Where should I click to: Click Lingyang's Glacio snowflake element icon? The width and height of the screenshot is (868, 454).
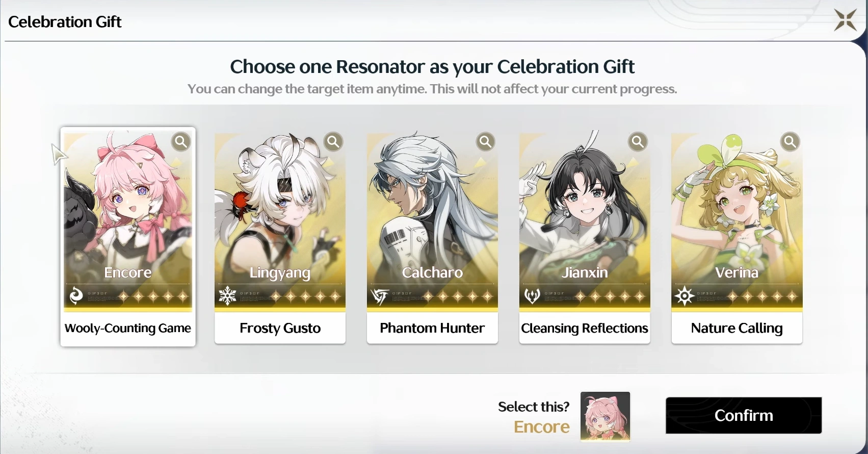pos(227,296)
